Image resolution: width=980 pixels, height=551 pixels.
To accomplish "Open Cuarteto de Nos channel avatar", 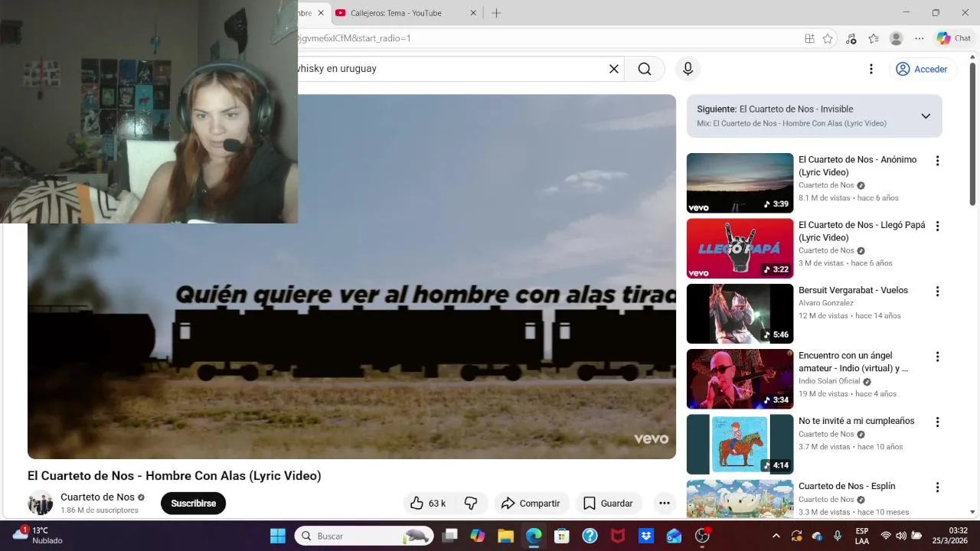I will (41, 503).
